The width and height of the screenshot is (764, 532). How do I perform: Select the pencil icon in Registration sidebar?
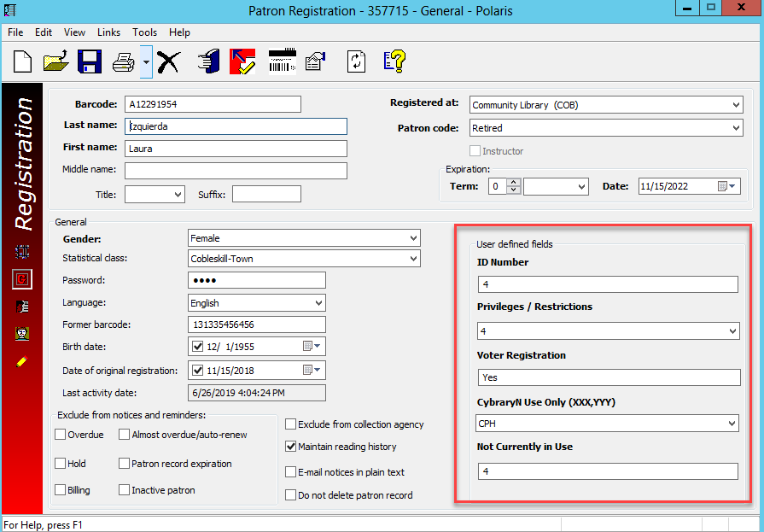click(x=21, y=361)
